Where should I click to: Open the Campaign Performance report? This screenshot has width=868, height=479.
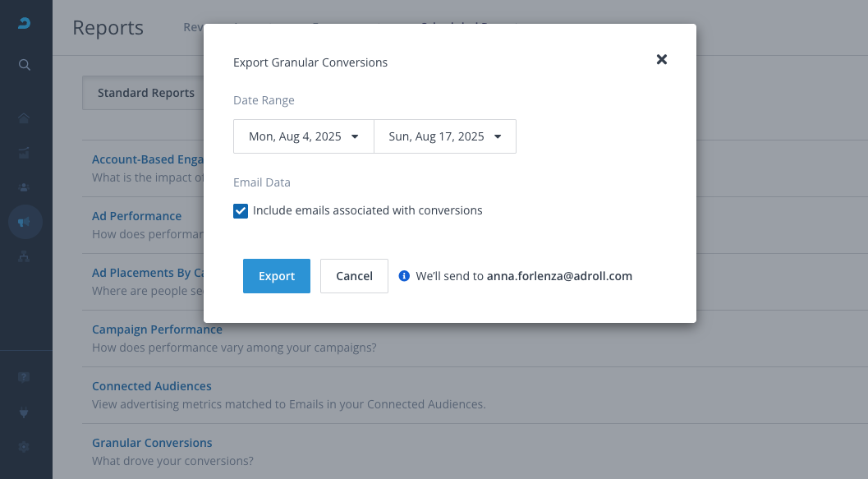(x=157, y=329)
